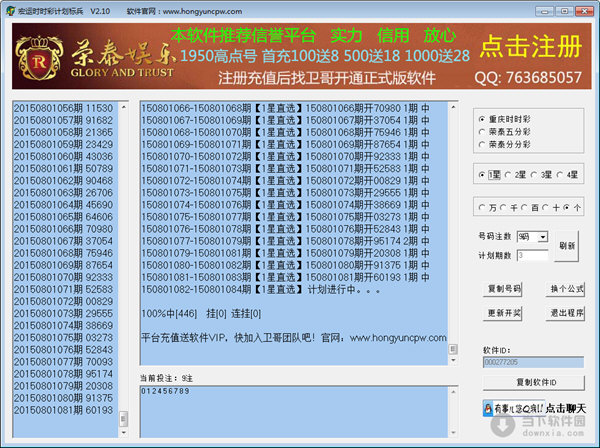The height and width of the screenshot is (448, 600).
Task: Click the banner text 注册充值后找卫哥开通正式版软件
Action: coord(327,78)
